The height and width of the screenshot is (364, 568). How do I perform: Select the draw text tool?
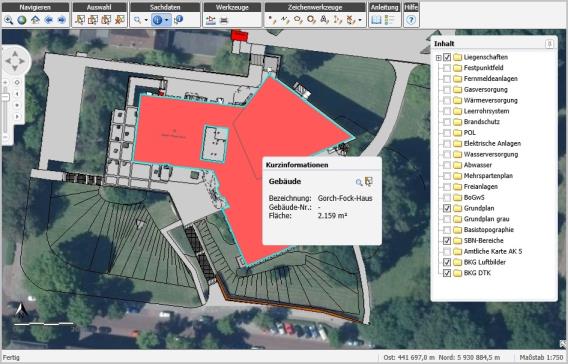(x=324, y=20)
